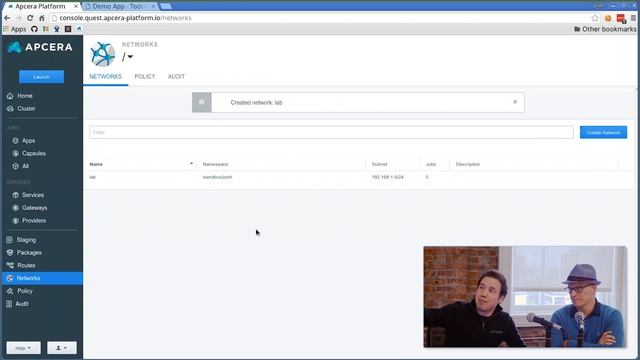Click the Providers sidebar icon
This screenshot has width=640, height=360.
click(16, 220)
